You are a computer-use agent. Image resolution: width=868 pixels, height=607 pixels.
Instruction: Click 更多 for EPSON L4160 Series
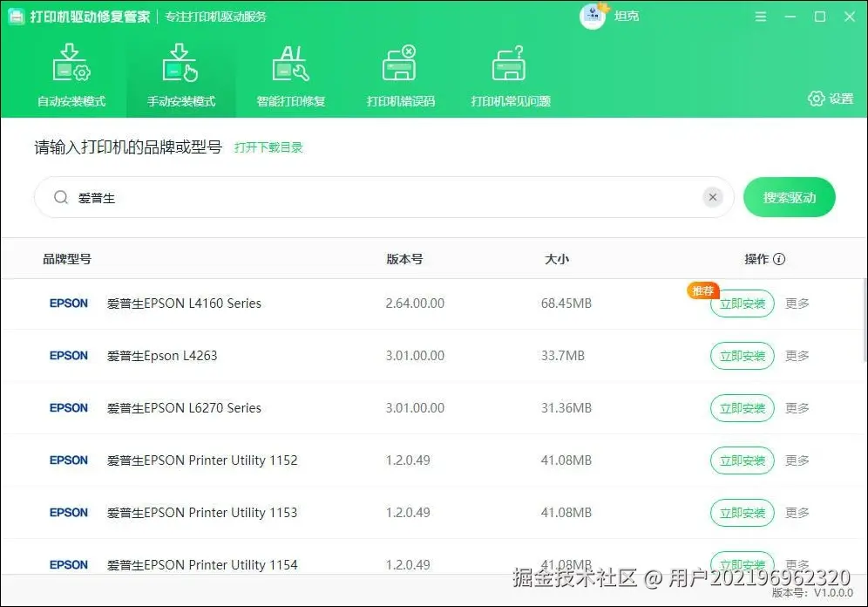pyautogui.click(x=797, y=303)
